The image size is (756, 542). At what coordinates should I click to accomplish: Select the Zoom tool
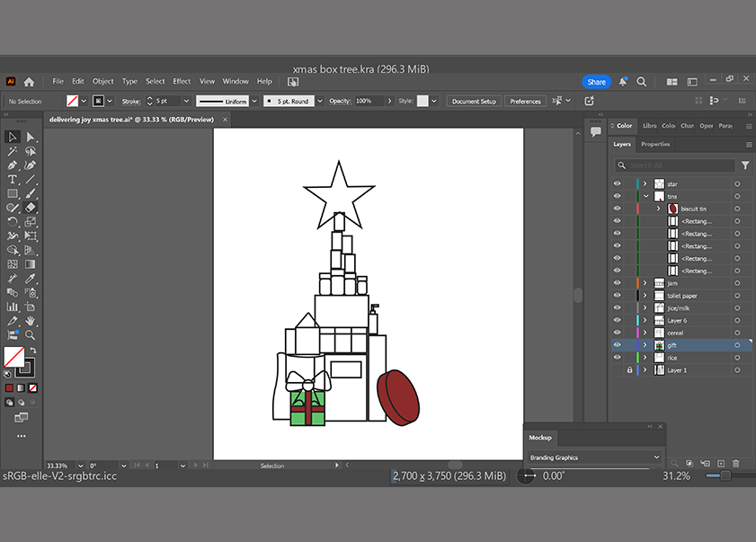pos(31,334)
